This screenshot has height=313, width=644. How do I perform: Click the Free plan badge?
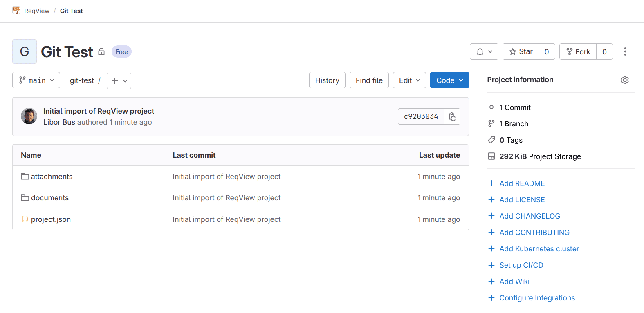(121, 51)
